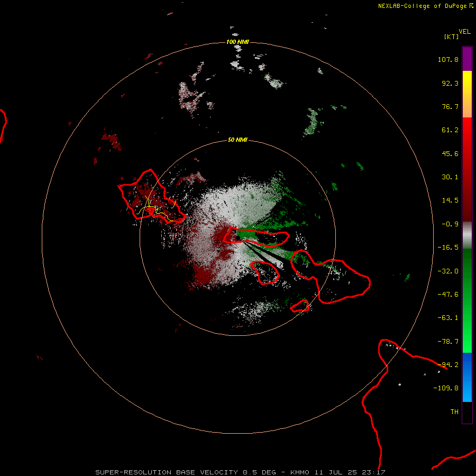Click the TH legend label
The image size is (476, 476).
pos(454,412)
